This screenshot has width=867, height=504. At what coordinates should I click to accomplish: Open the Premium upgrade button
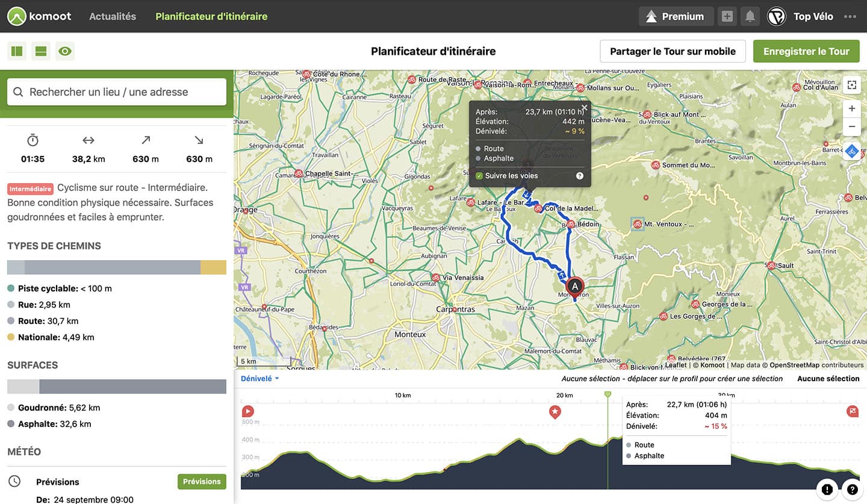point(676,16)
